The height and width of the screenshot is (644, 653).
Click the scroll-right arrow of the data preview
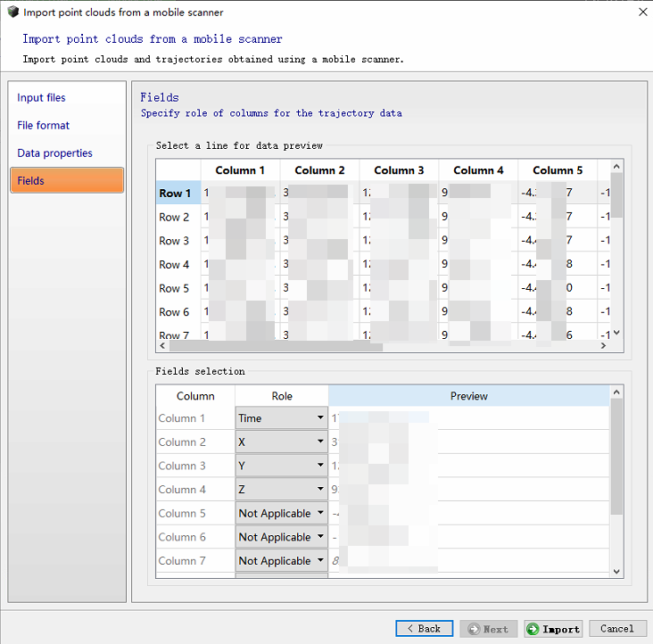(x=603, y=345)
